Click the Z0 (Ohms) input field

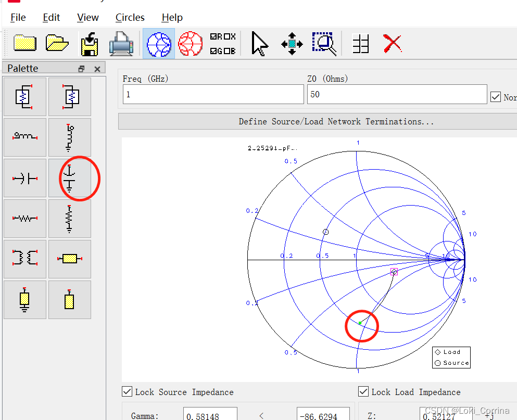397,94
